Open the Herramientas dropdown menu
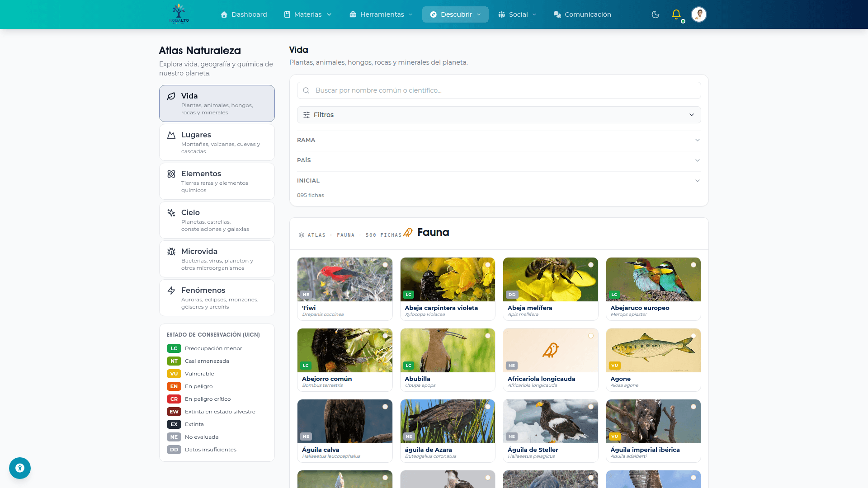The image size is (868, 488). tap(381, 14)
